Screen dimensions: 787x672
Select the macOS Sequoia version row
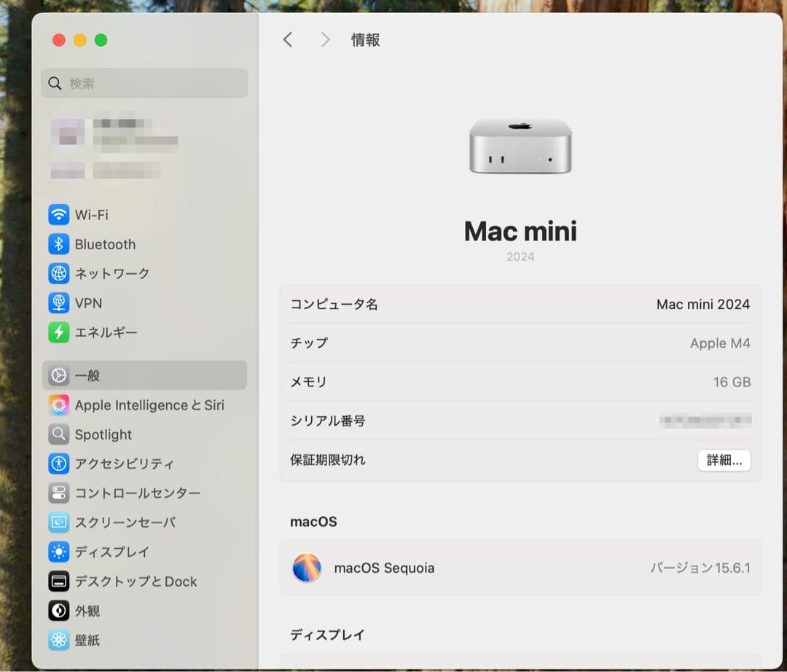[x=520, y=569]
